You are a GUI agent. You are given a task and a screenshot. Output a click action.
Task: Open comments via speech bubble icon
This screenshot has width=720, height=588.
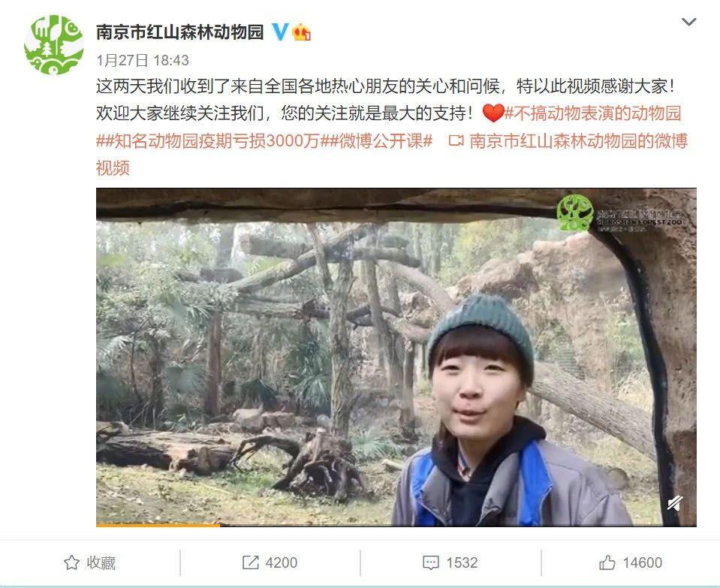point(430,562)
